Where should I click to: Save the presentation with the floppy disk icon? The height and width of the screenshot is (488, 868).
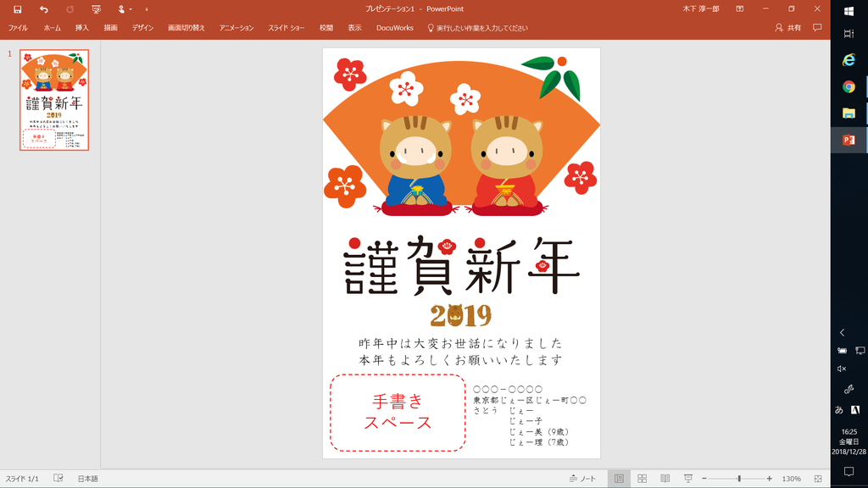(17, 8)
